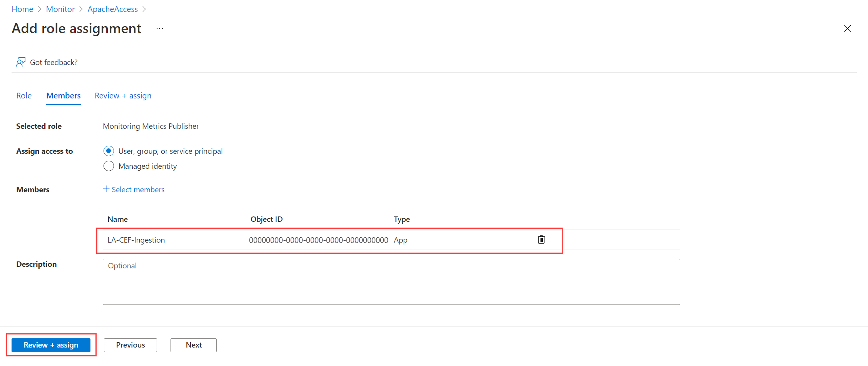Image resolution: width=868 pixels, height=366 pixels.
Task: Click the Got feedback? link
Action: pos(54,62)
